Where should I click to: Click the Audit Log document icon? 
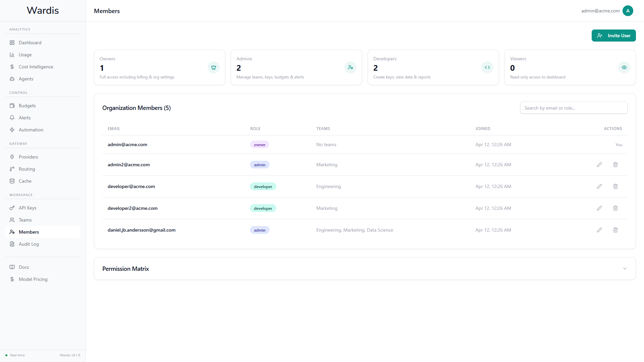[12, 244]
